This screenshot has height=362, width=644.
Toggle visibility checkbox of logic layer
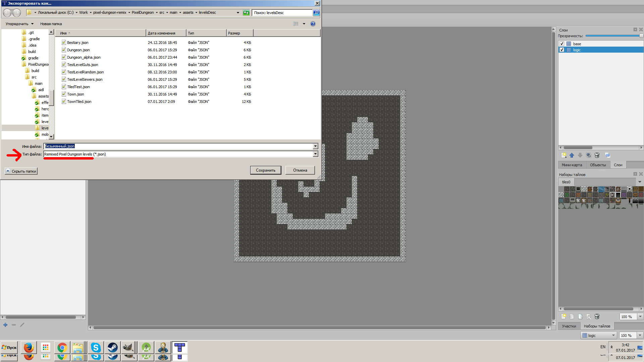(562, 50)
